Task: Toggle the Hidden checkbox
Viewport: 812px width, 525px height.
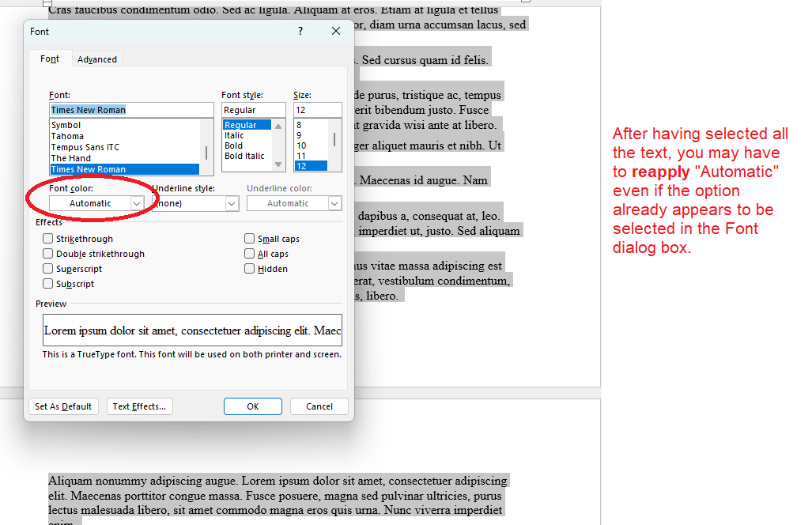Action: click(x=250, y=269)
